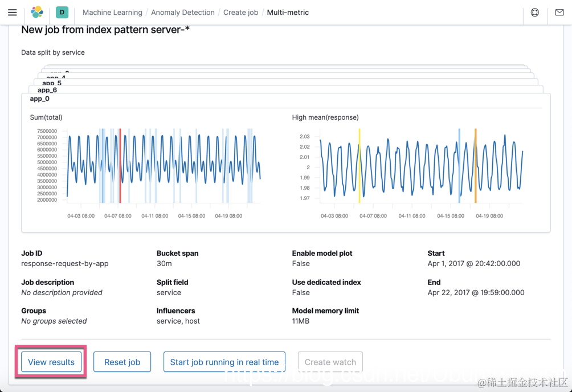Click the Sum(total) chart title
This screenshot has height=392, width=572.
coord(46,117)
